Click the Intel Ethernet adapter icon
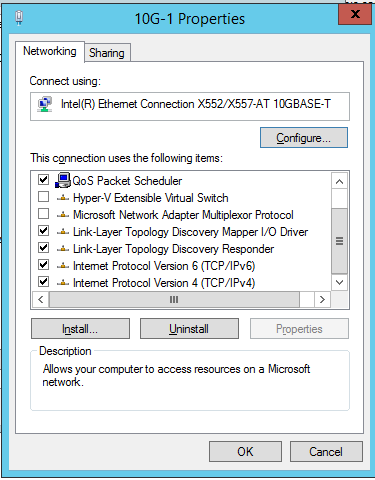The height and width of the screenshot is (480, 375). 45,104
